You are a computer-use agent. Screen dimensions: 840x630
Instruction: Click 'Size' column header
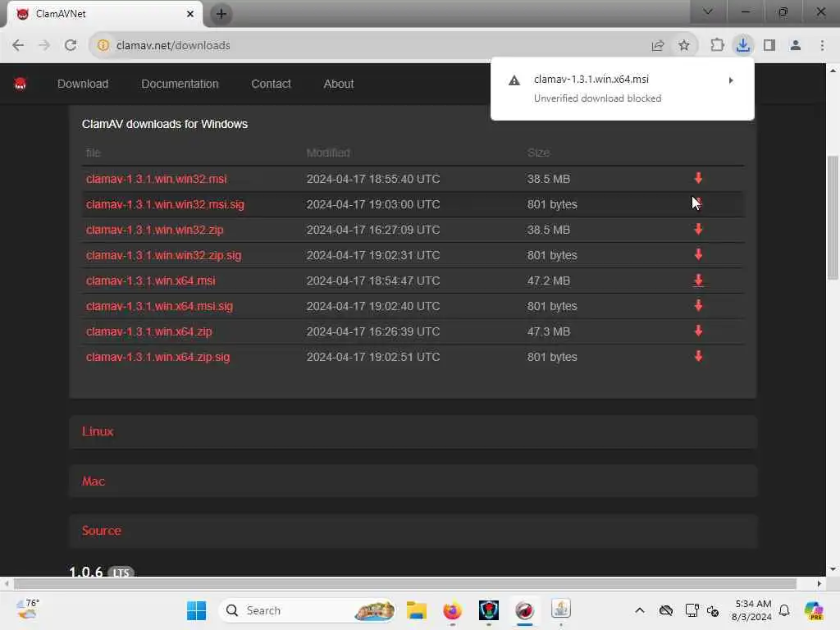(538, 153)
